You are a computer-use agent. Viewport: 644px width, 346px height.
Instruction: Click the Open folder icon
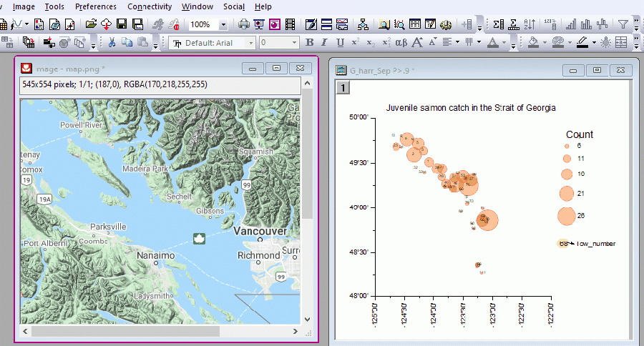click(90, 24)
